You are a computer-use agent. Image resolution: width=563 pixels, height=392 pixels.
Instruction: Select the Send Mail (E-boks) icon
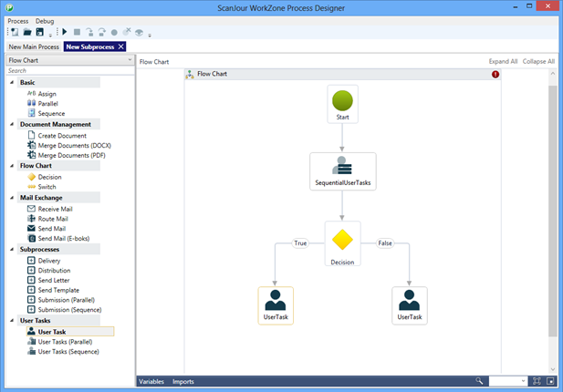32,238
